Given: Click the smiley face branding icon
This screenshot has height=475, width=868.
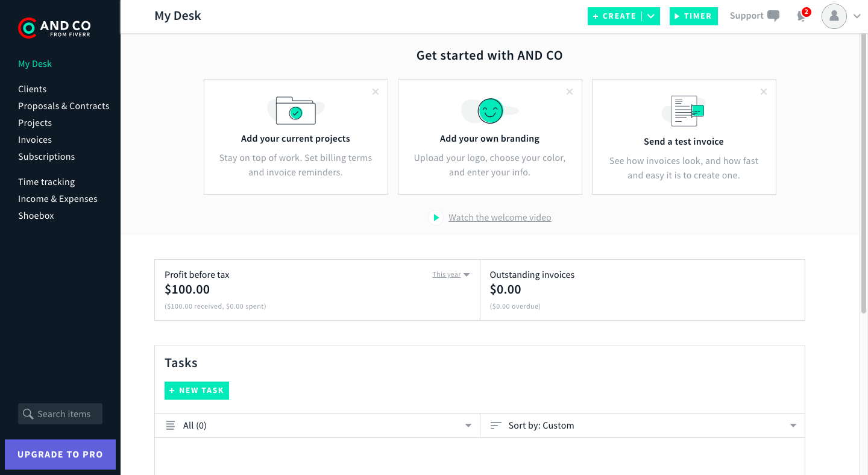Looking at the screenshot, I should point(490,111).
